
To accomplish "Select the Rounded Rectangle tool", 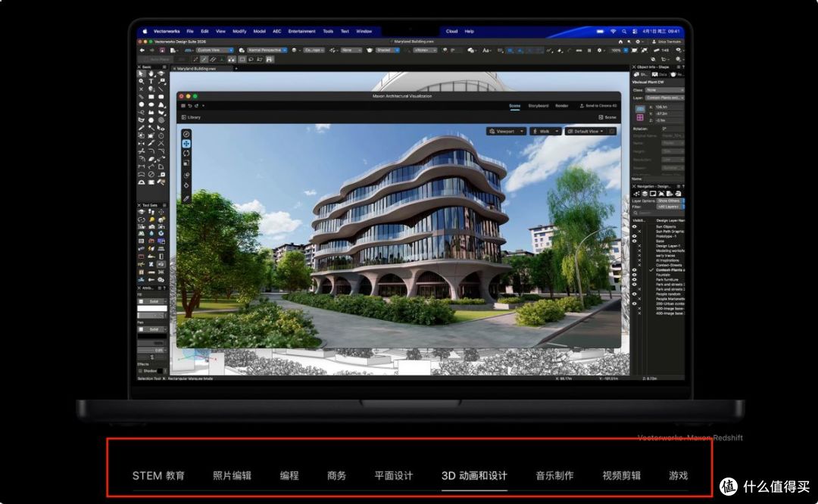I will tap(161, 97).
